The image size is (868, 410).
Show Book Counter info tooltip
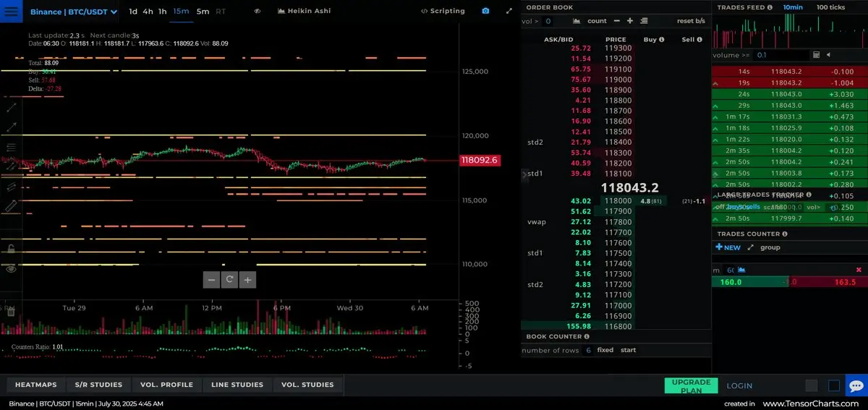[x=587, y=337]
